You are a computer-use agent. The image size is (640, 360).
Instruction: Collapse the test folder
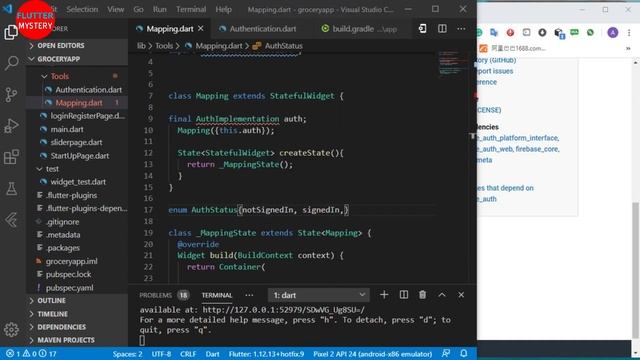click(77, 169)
